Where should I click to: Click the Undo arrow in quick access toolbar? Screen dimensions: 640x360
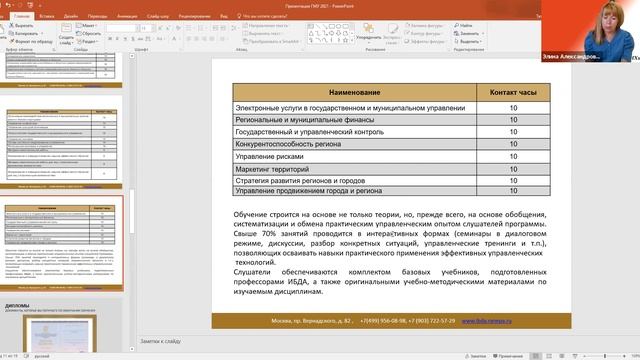click(8, 5)
